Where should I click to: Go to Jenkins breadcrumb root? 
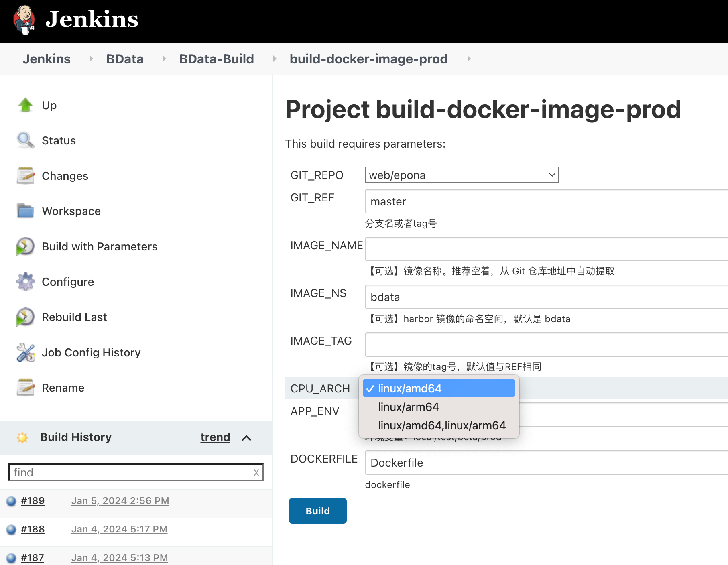tap(47, 59)
